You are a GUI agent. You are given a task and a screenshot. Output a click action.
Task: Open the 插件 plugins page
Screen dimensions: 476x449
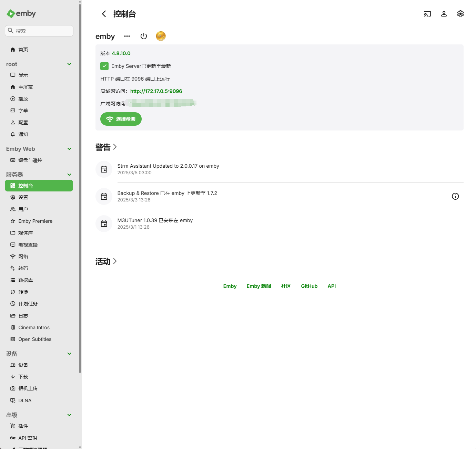point(23,426)
